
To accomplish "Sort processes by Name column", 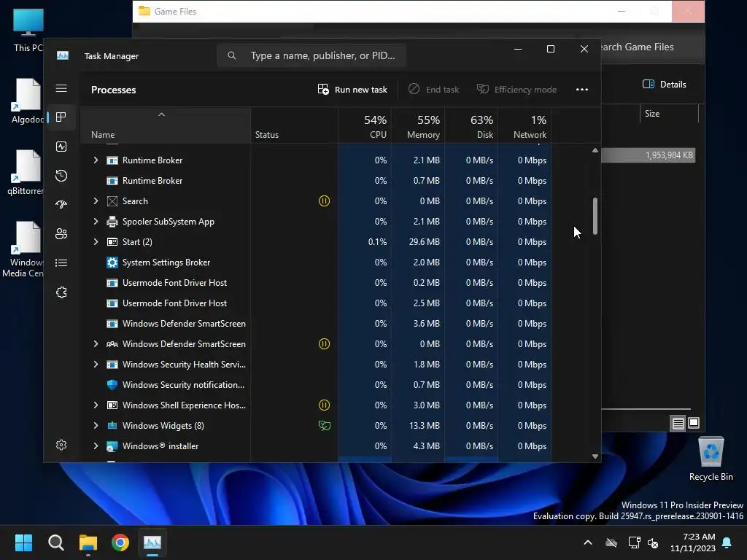I will [166, 125].
